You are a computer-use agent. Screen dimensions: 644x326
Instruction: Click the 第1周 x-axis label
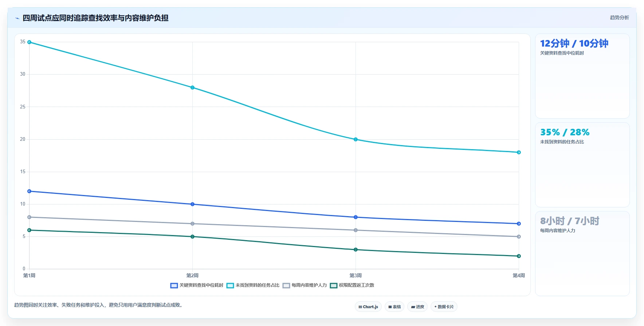click(x=30, y=275)
